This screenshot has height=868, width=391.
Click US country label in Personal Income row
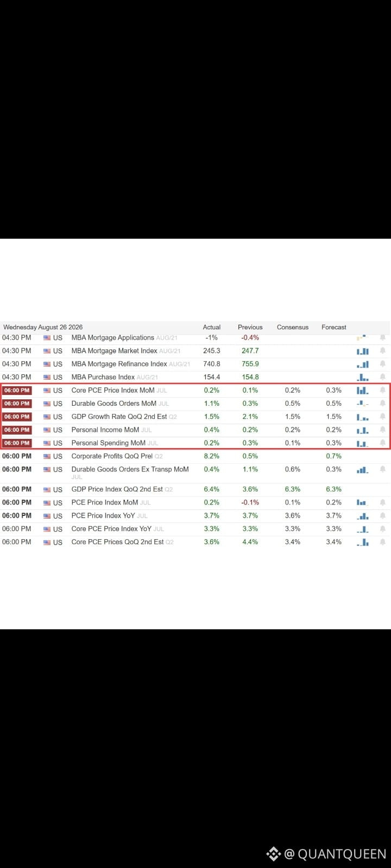58,430
